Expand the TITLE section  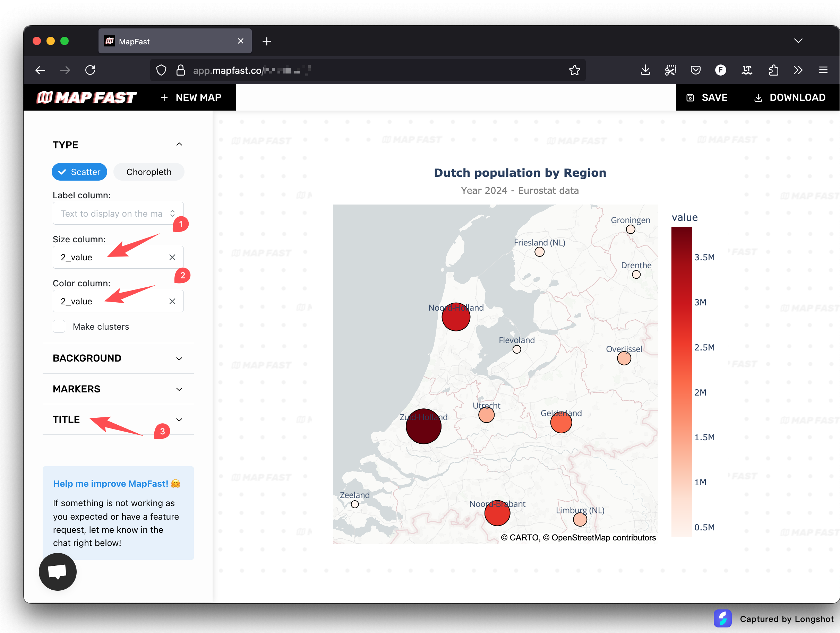click(118, 419)
